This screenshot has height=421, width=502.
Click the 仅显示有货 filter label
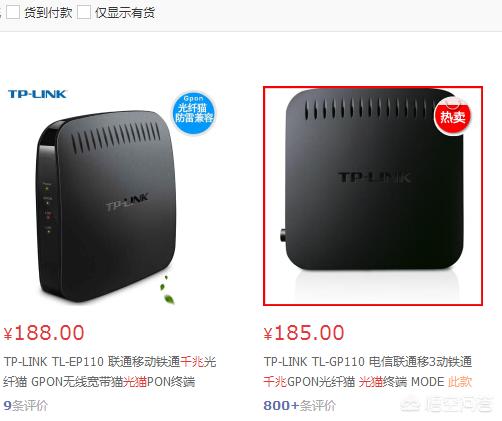[x=125, y=13]
